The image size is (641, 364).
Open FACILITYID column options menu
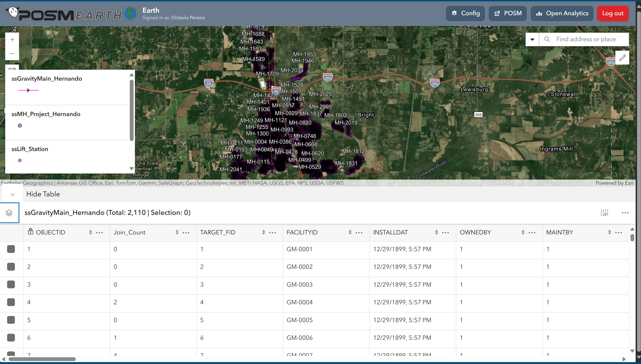(359, 233)
